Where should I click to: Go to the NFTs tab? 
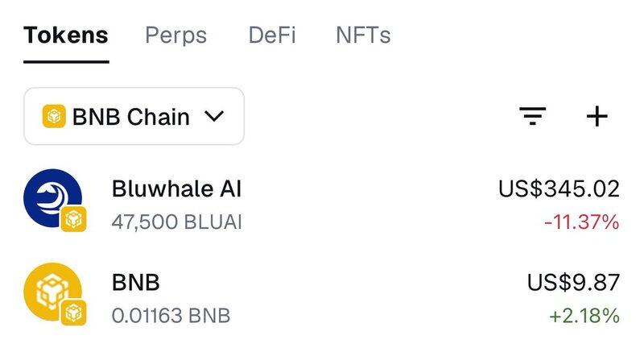363,35
